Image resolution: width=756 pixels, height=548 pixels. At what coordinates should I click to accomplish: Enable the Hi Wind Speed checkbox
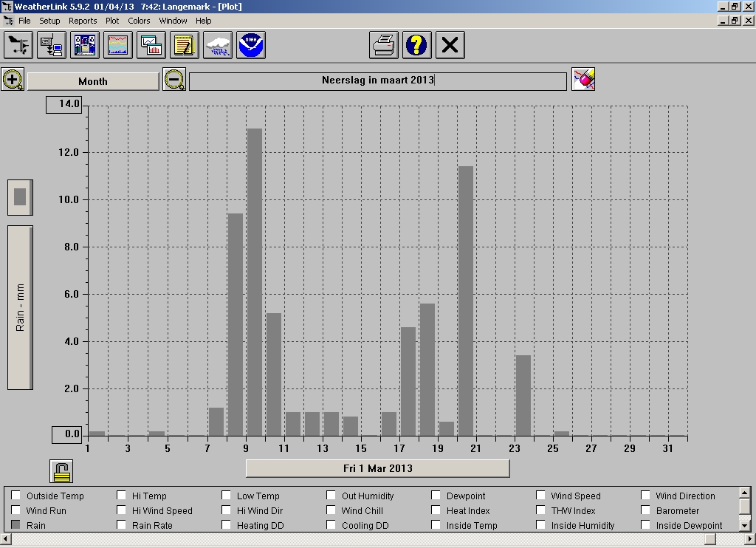122,510
